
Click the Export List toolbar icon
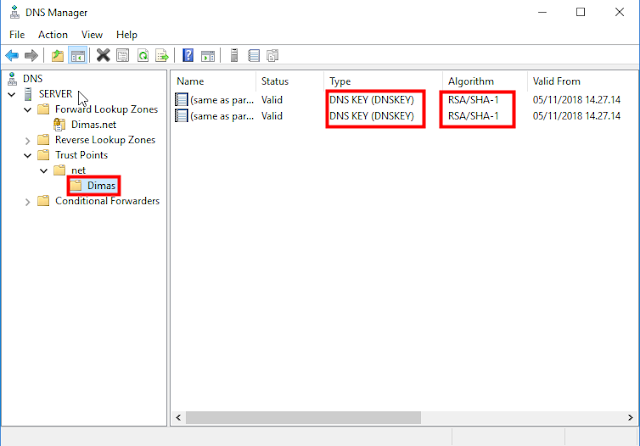point(162,55)
